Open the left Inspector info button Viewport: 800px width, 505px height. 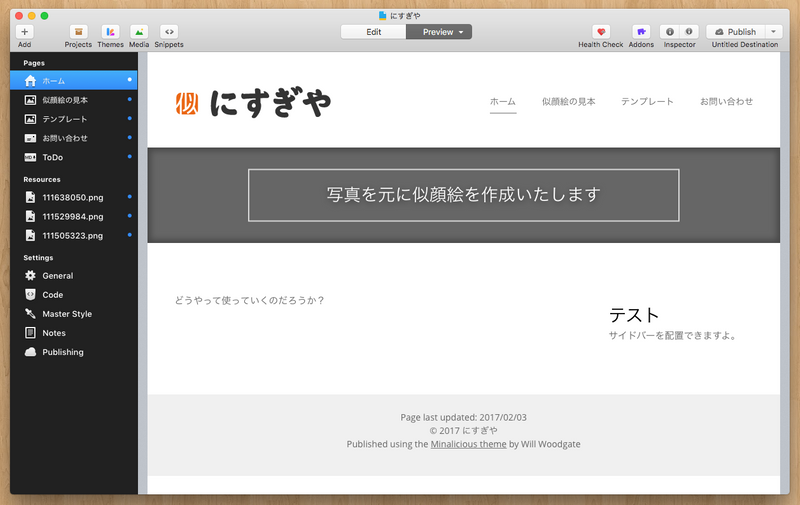(x=670, y=32)
